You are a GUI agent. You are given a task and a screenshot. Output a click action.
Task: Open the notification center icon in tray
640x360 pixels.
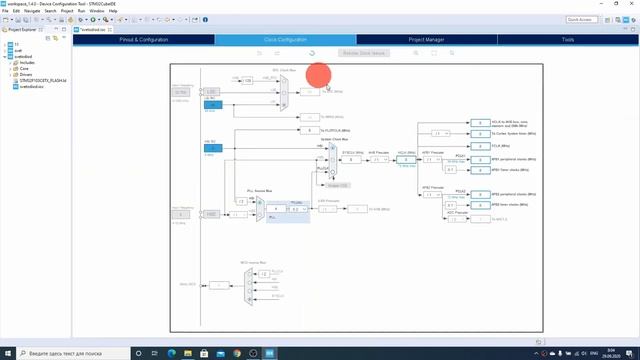630,353
